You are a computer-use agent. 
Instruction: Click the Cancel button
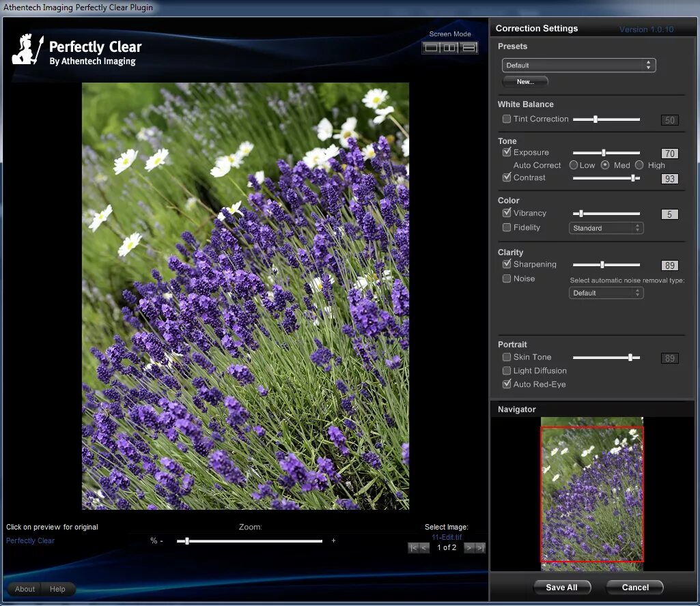tap(635, 588)
